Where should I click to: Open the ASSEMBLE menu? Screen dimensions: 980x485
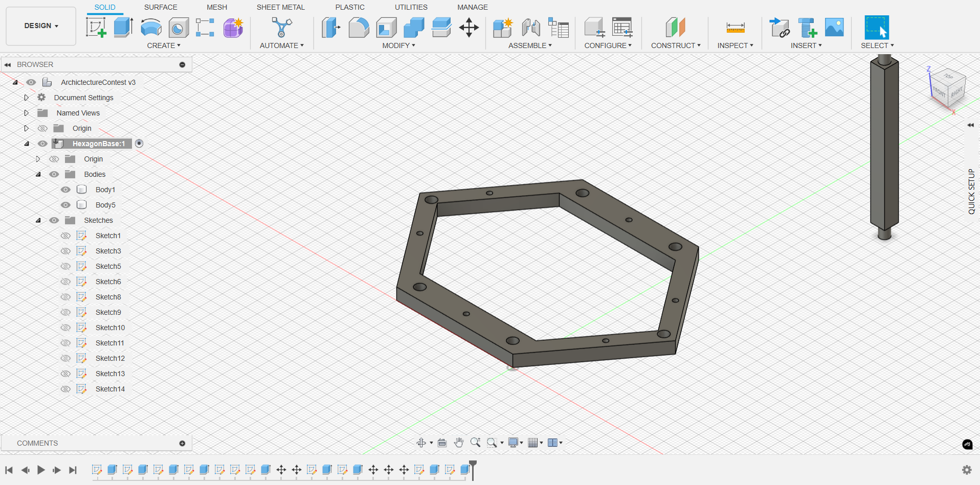pyautogui.click(x=530, y=45)
